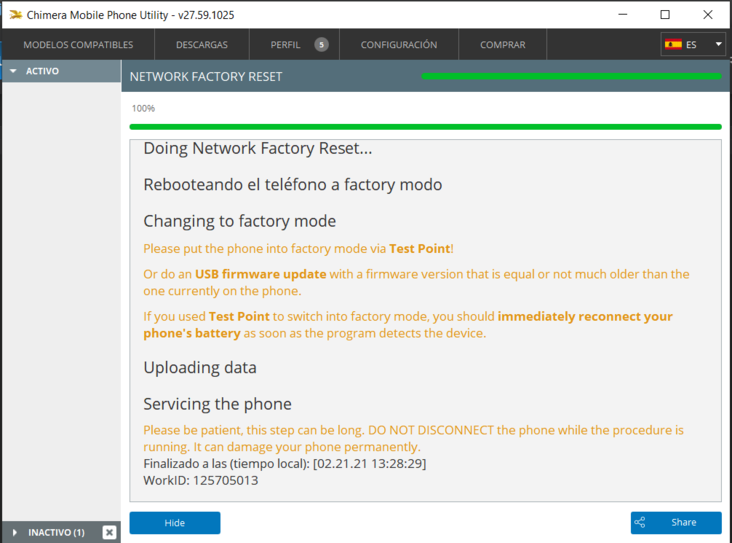Click the WorkID: 125705013 line
The height and width of the screenshot is (543, 732).
201,480
